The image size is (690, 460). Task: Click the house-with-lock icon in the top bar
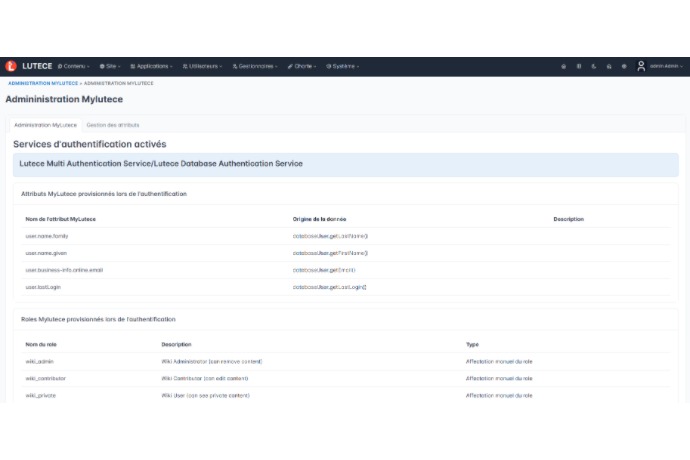pos(609,66)
